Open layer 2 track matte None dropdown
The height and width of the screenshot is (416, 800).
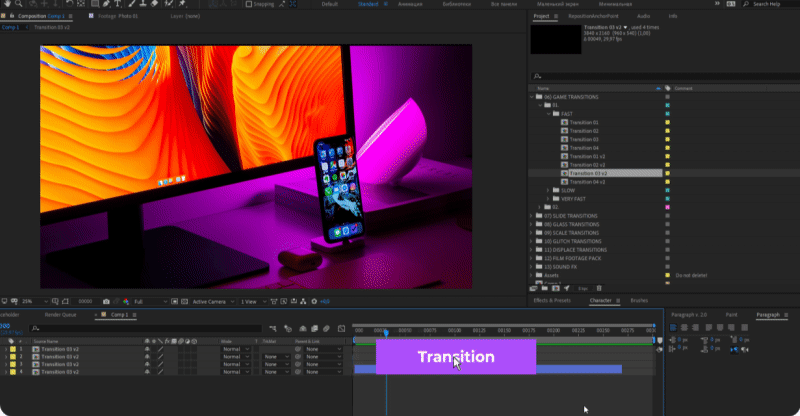coord(276,357)
